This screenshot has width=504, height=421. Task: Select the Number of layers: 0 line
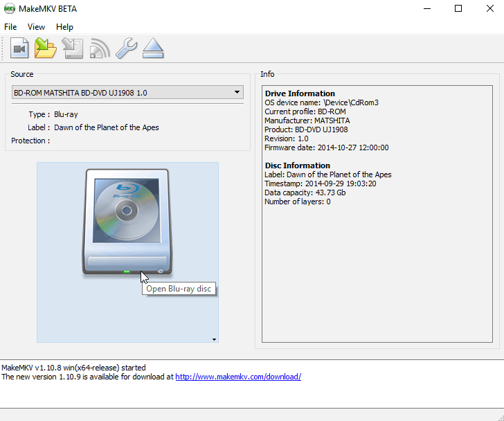click(x=297, y=201)
